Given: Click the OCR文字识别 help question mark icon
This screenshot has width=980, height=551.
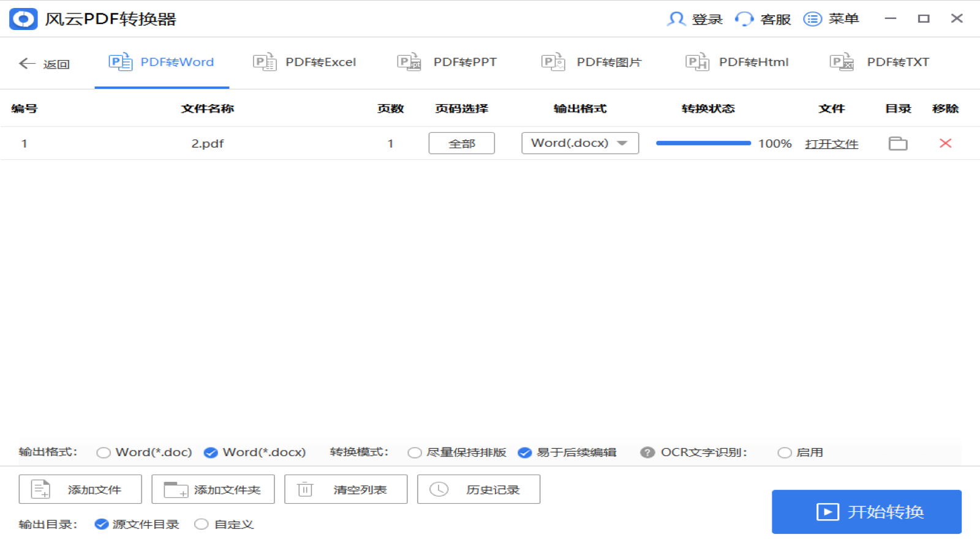Looking at the screenshot, I should click(647, 452).
